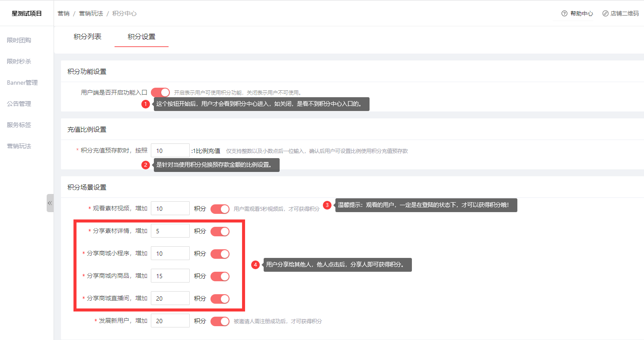Screen dimensions: 644x340
Task: Toggle the share material details points switch
Action: 220,232
